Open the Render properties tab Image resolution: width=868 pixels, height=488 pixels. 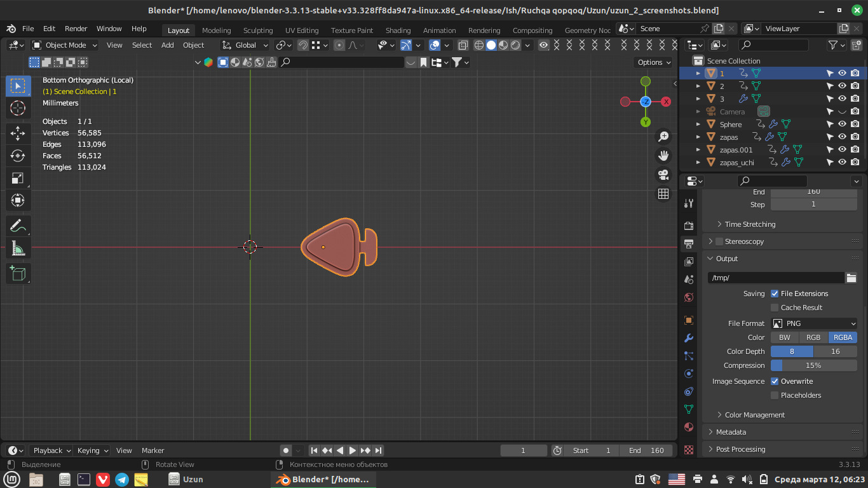689,226
